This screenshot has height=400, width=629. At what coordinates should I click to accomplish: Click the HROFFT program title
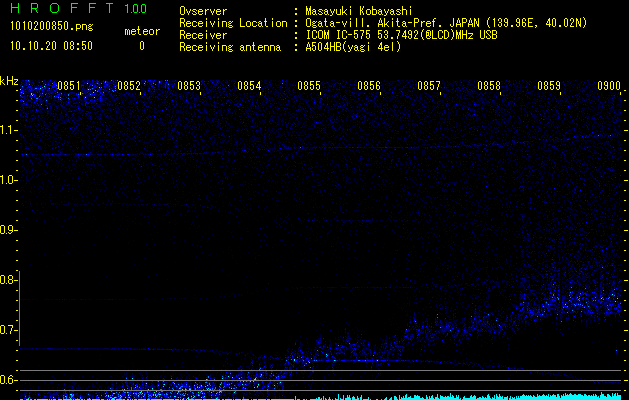[x=62, y=8]
